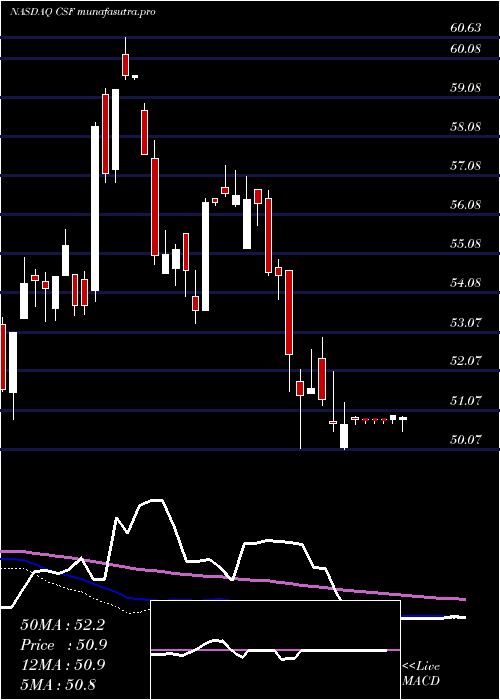Screen dimensions: 500x700
Task: Click the 50MA : 52.2 readout
Action: coord(62,625)
